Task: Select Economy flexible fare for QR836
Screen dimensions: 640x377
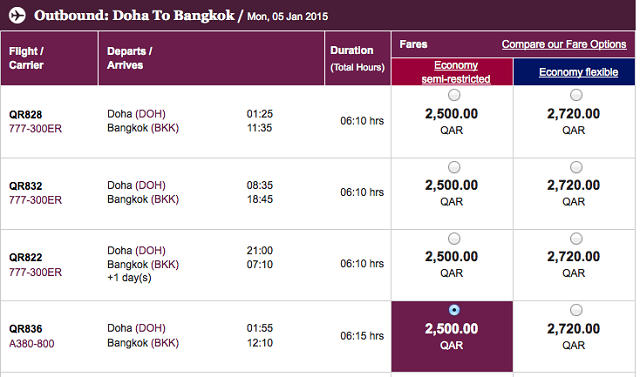Action: pyautogui.click(x=576, y=310)
